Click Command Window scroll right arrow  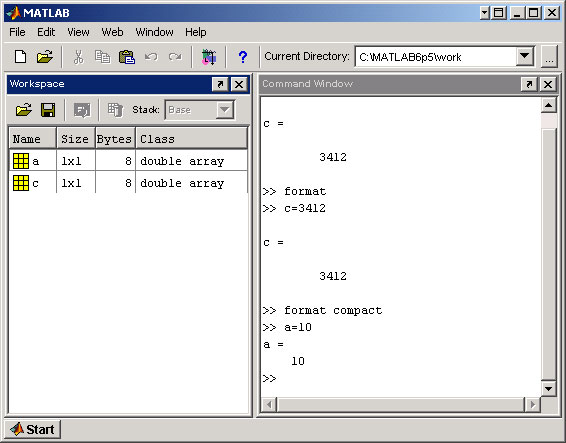point(532,405)
